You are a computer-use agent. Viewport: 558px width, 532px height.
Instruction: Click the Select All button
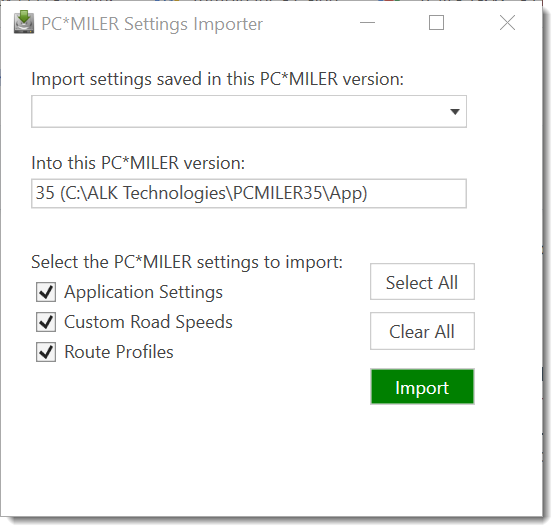pos(422,282)
